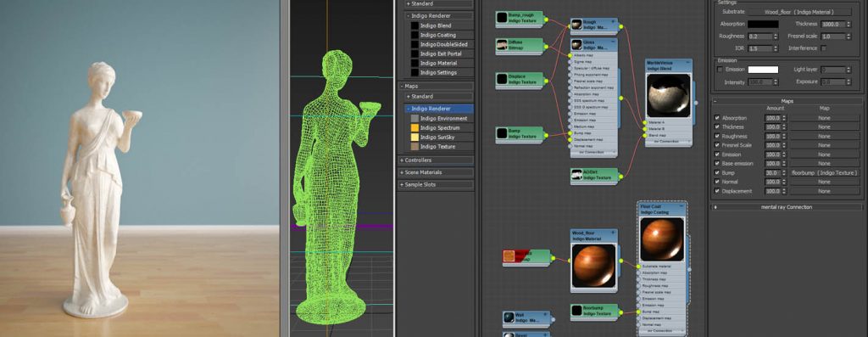Viewport: 868px width, 337px height.
Task: Toggle the Fresnel Scale map checkbox
Action: (717, 145)
